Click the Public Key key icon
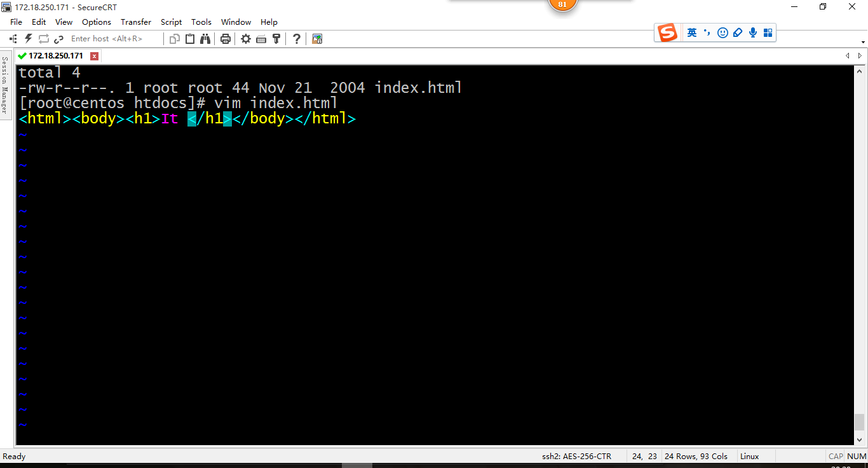This screenshot has width=868, height=468. pos(276,39)
